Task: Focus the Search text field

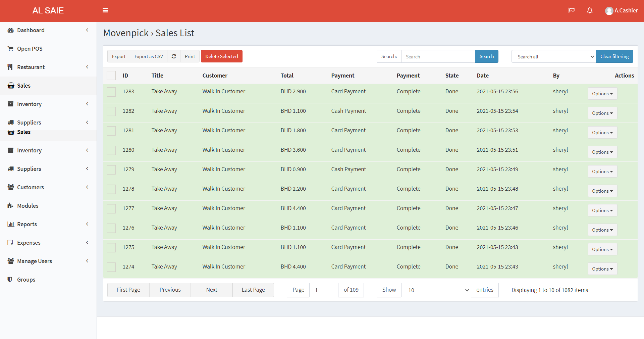Action: coord(438,56)
